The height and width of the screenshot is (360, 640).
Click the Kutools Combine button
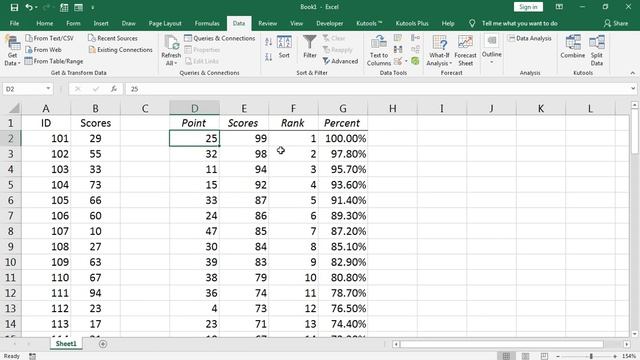(573, 47)
